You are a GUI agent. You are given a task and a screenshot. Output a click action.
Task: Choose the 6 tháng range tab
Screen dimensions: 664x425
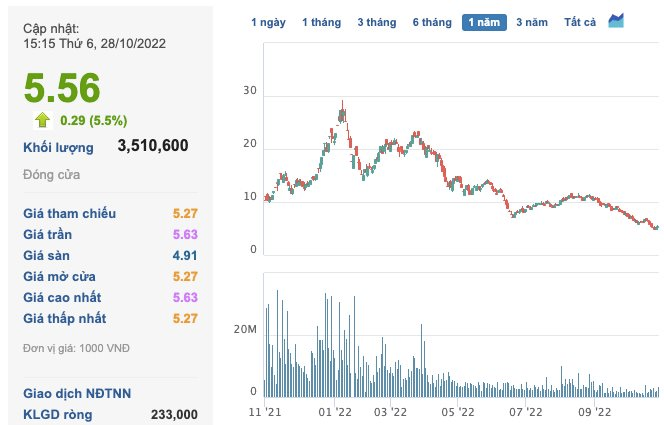430,22
